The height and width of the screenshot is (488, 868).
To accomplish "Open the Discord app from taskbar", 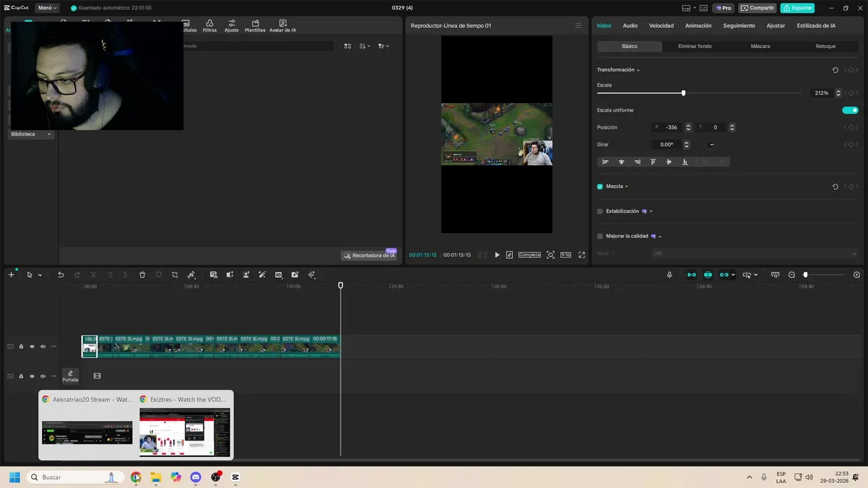I will [196, 477].
